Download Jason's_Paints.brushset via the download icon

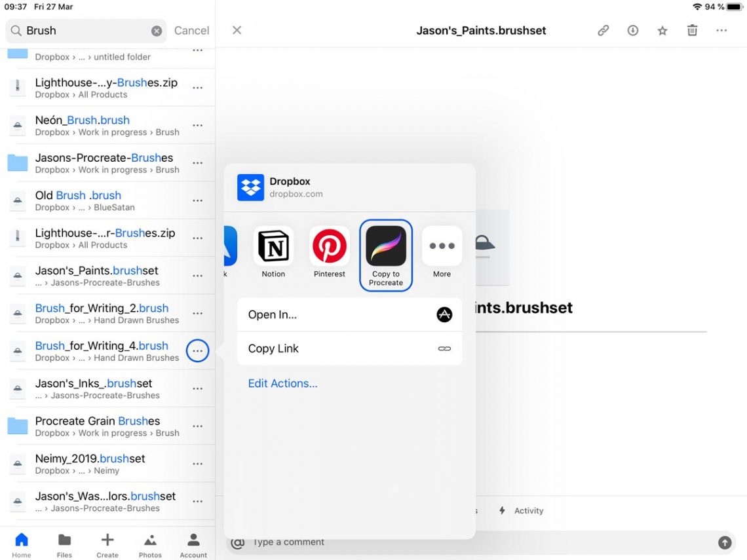632,30
